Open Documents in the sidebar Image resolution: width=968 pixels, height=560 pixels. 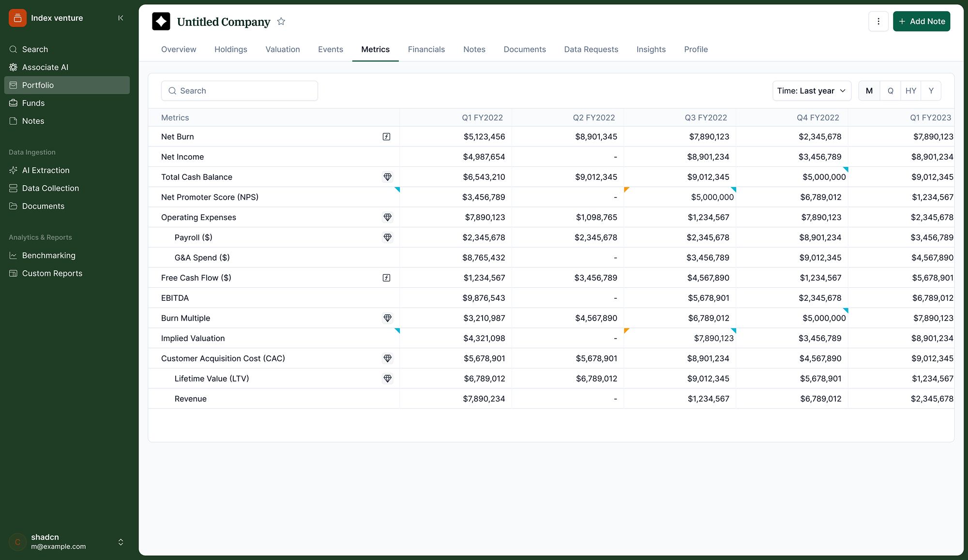(x=67, y=206)
